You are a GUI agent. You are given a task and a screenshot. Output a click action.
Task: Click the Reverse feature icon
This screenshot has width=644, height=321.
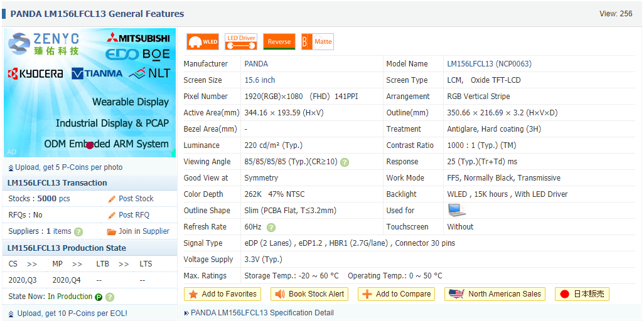[x=279, y=42]
